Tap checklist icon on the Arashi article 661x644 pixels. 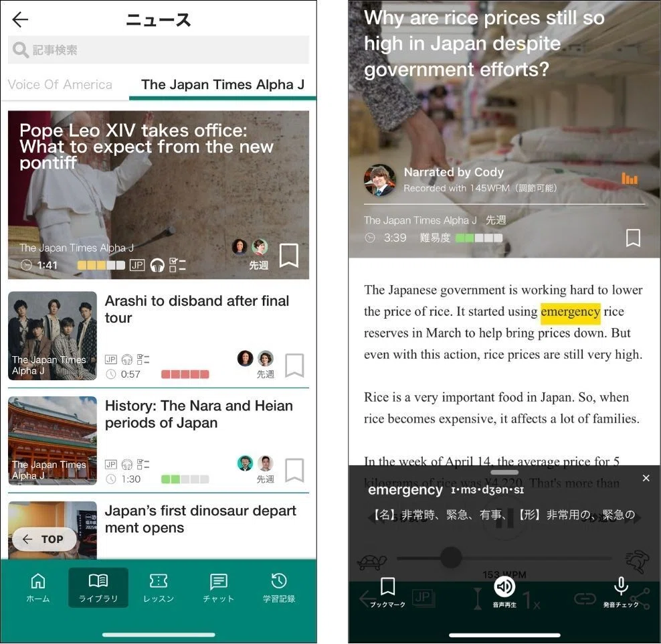pos(143,359)
